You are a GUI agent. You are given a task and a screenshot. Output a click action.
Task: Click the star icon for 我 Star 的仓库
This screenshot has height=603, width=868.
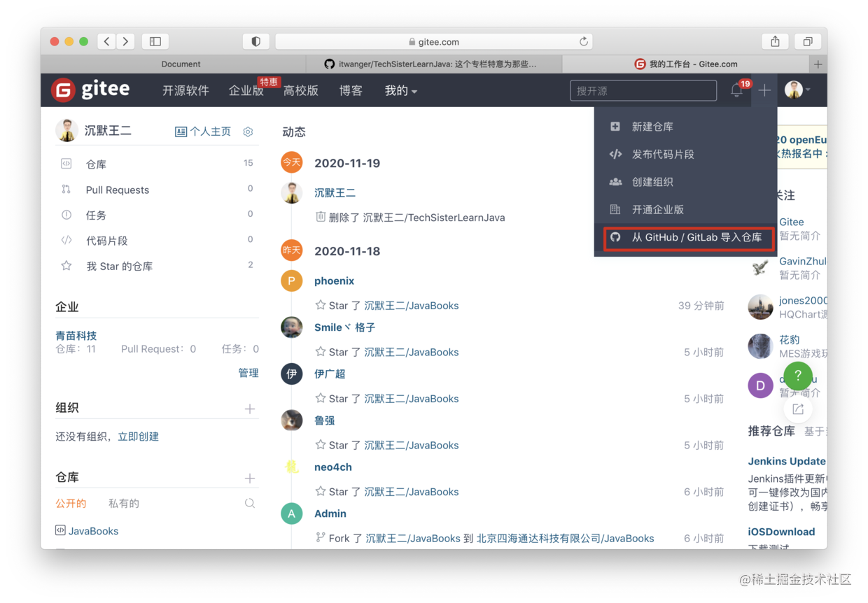[66, 266]
